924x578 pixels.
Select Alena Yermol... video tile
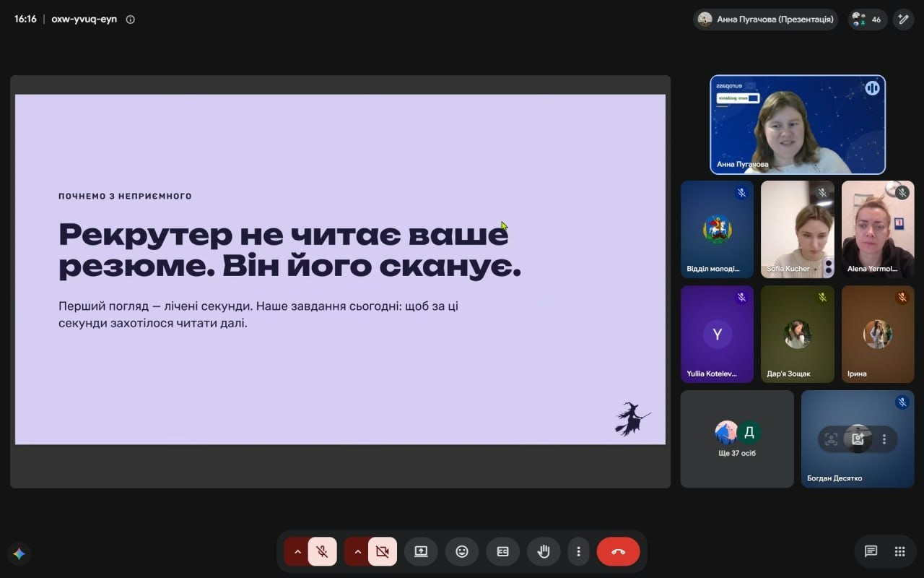(878, 229)
